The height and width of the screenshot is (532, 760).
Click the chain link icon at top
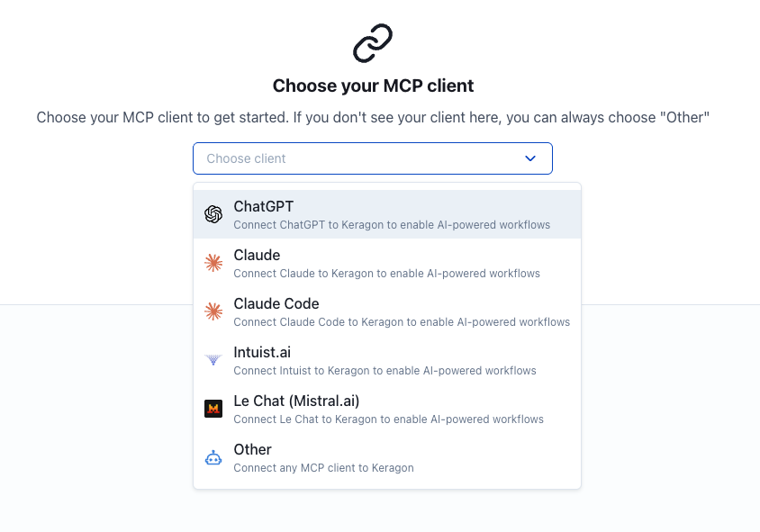(373, 43)
